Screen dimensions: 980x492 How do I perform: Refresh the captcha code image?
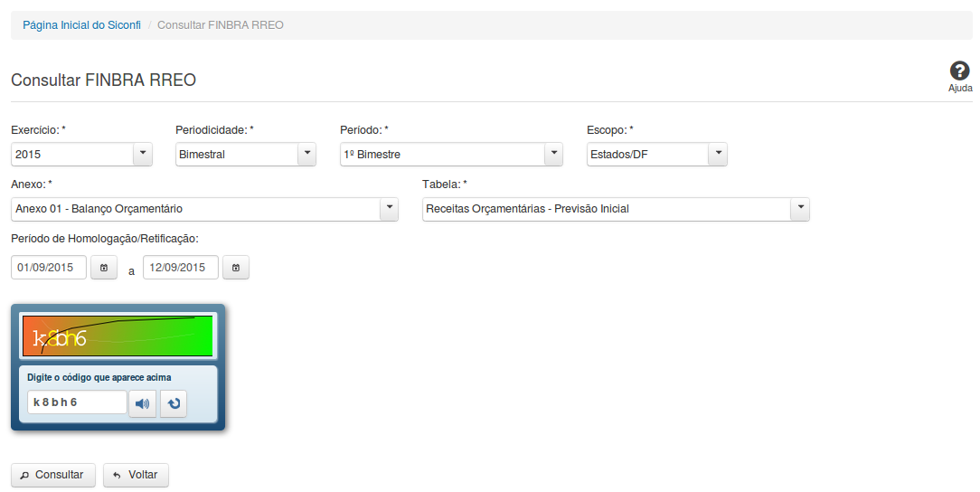point(174,403)
